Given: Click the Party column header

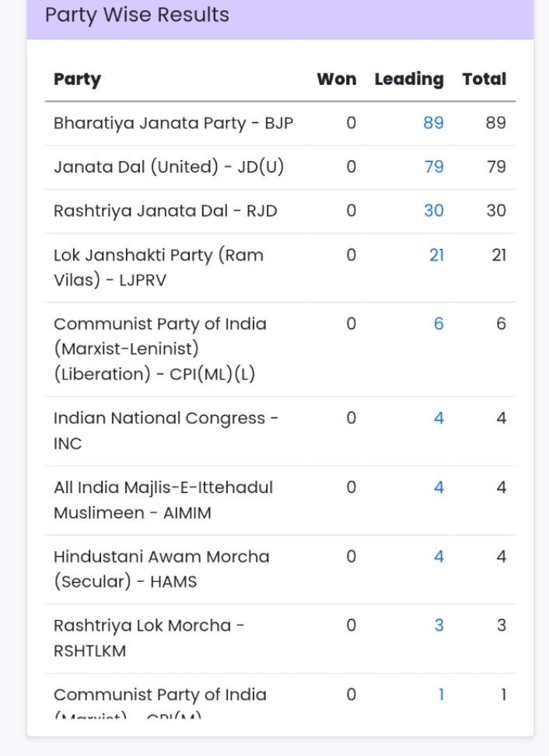Looking at the screenshot, I should pos(77,79).
